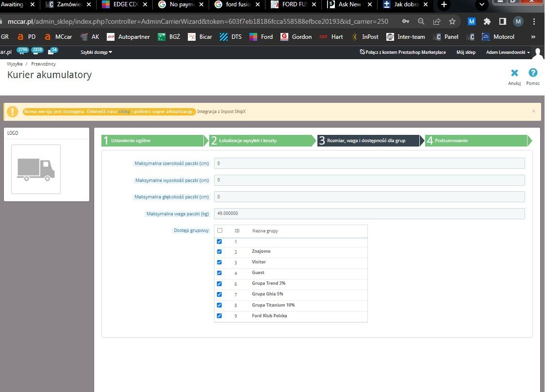545x392 pixels.
Task: Open the zoom magnifier icon in address bar
Action: pos(421,21)
